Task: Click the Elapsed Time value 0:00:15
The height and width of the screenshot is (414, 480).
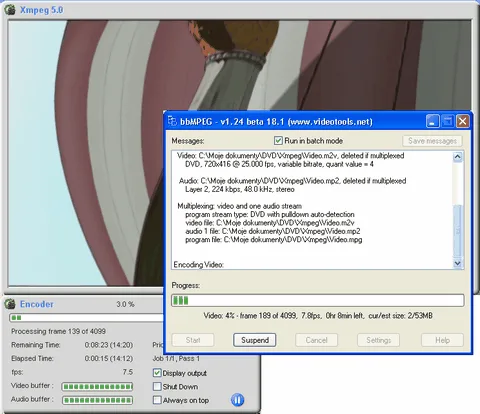Action: [109, 359]
